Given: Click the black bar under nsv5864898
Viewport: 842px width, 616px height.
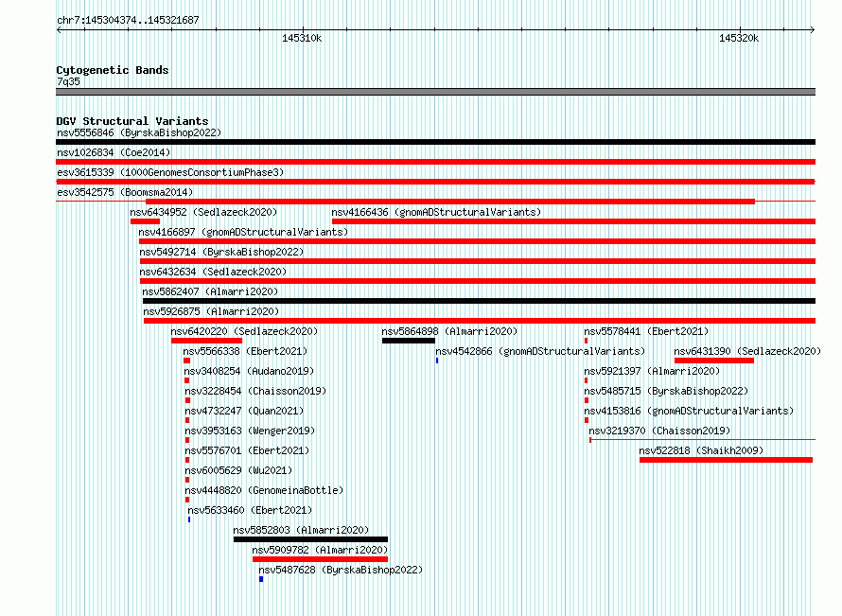Looking at the screenshot, I should pyautogui.click(x=409, y=341).
